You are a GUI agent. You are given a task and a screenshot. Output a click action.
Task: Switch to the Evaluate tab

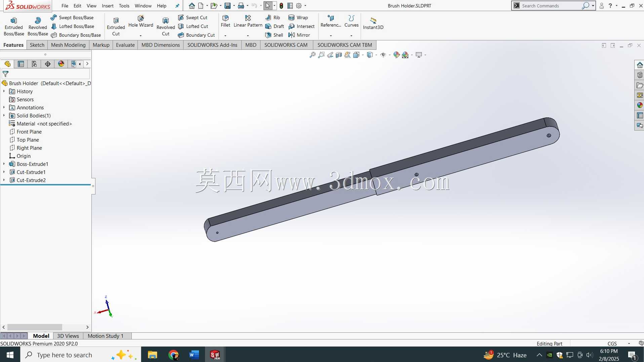pyautogui.click(x=125, y=45)
